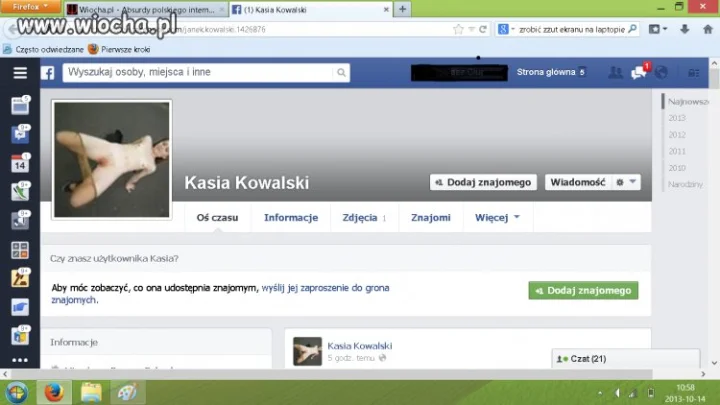Click the Facebook logo icon
The width and height of the screenshot is (720, 405).
(x=48, y=73)
